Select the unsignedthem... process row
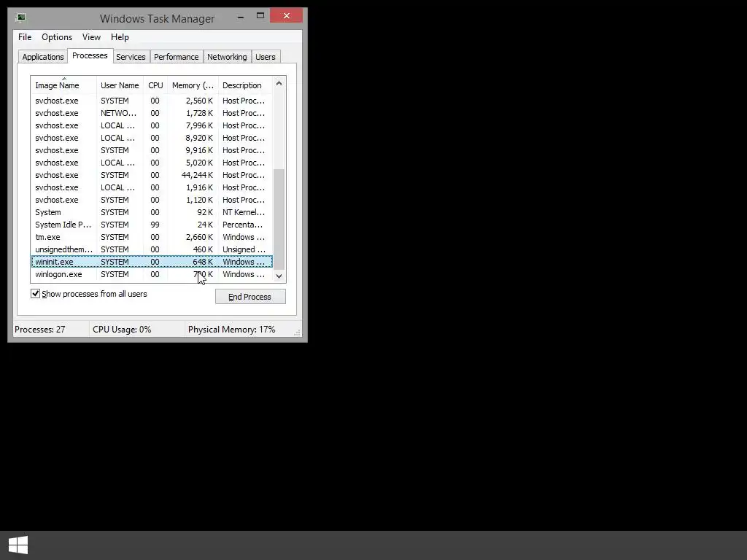 152,249
